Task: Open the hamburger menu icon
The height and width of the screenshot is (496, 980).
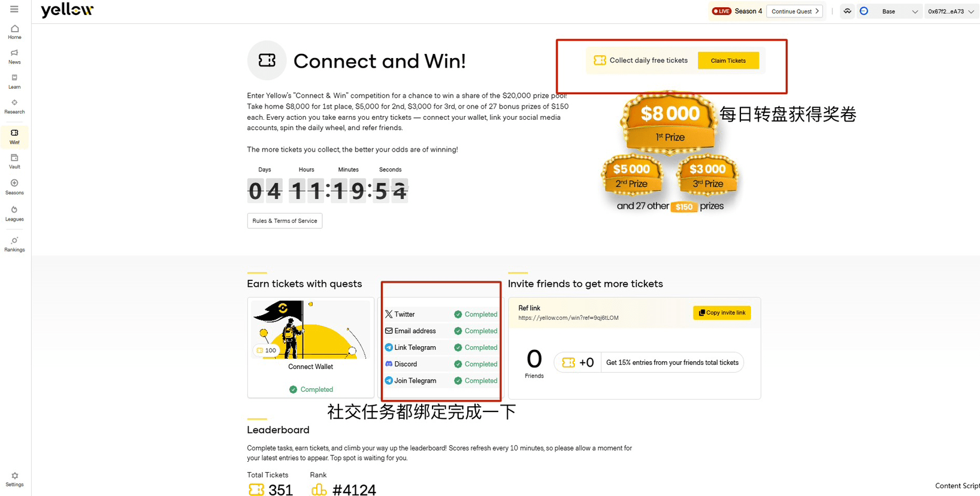Action: click(x=14, y=9)
